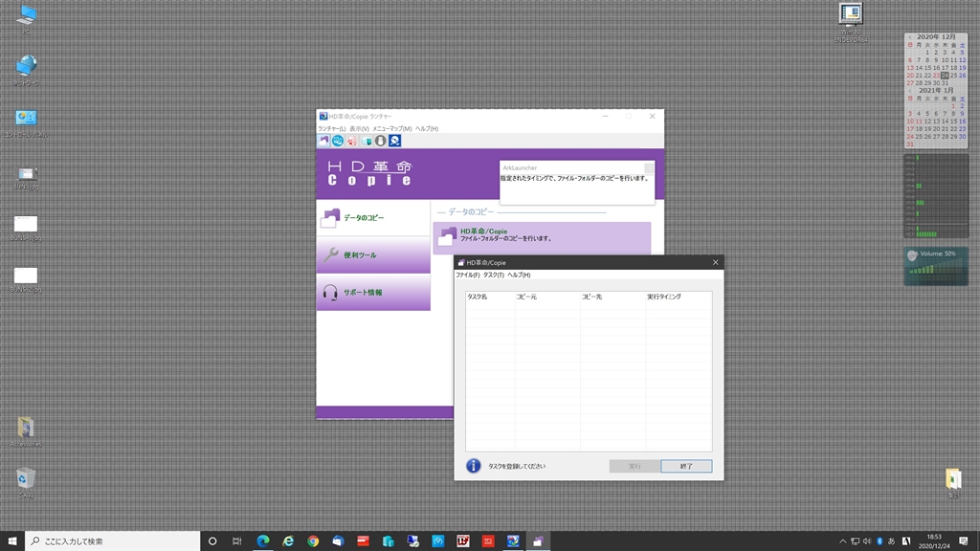Screen dimensions: 980x551
Task: Toggle the あ IME input mode indicator
Action: click(x=891, y=541)
